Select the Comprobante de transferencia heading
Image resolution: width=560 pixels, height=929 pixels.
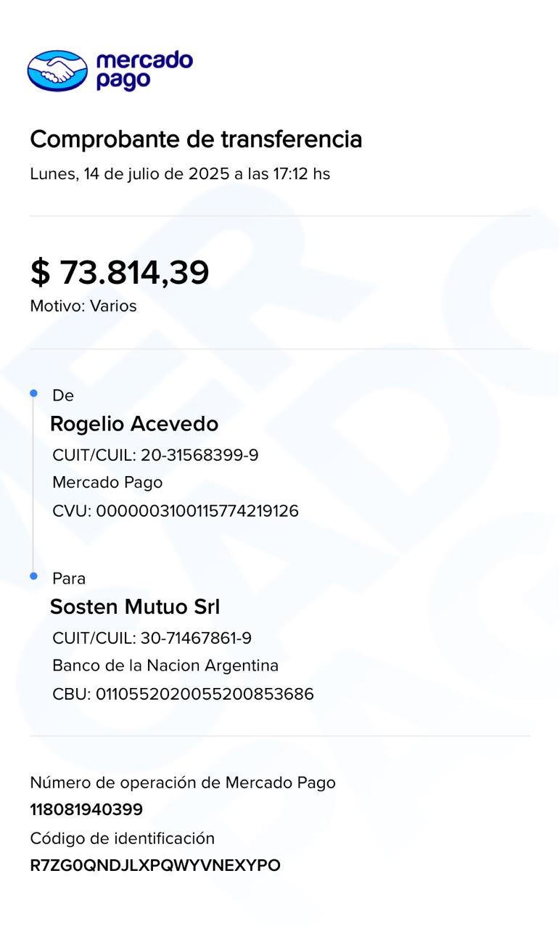pyautogui.click(x=196, y=139)
